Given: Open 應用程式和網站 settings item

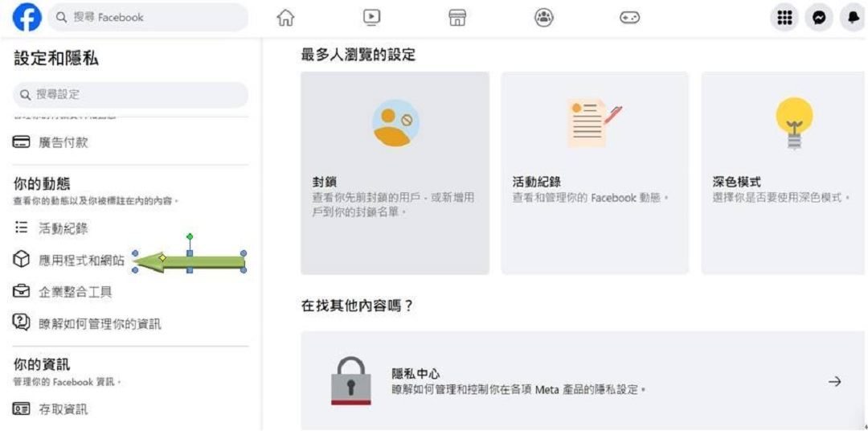Looking at the screenshot, I should pyautogui.click(x=81, y=261).
